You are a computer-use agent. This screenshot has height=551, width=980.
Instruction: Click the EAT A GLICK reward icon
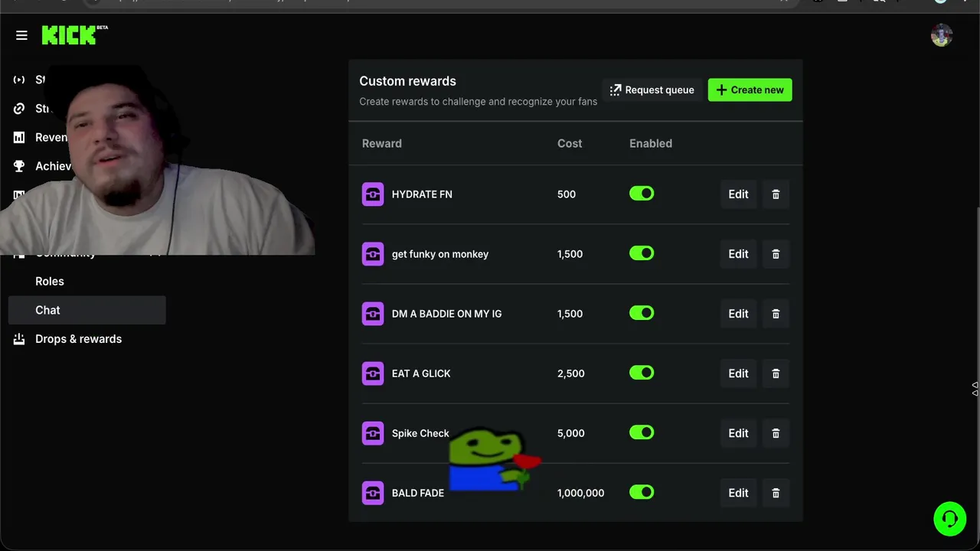click(x=373, y=373)
